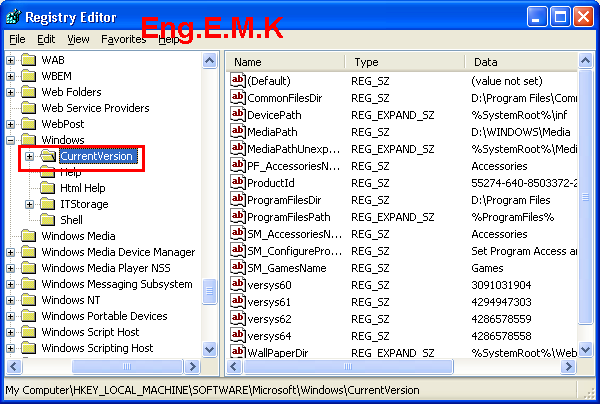The width and height of the screenshot is (600, 404).
Task: Expand the ITStorage key
Action: point(29,204)
